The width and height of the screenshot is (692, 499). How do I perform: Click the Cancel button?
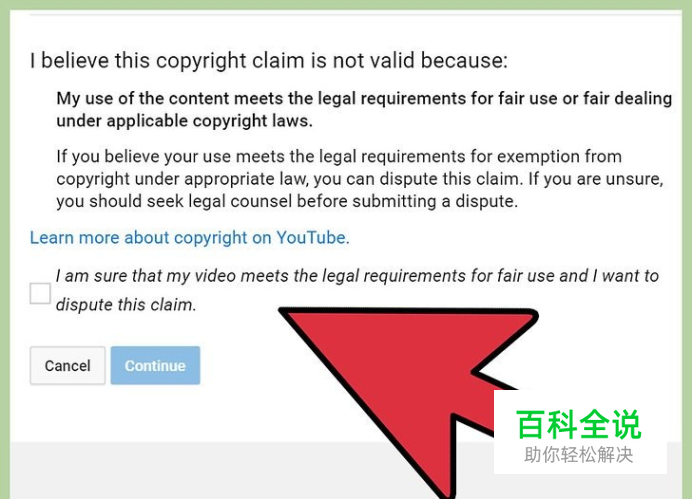[x=68, y=365]
